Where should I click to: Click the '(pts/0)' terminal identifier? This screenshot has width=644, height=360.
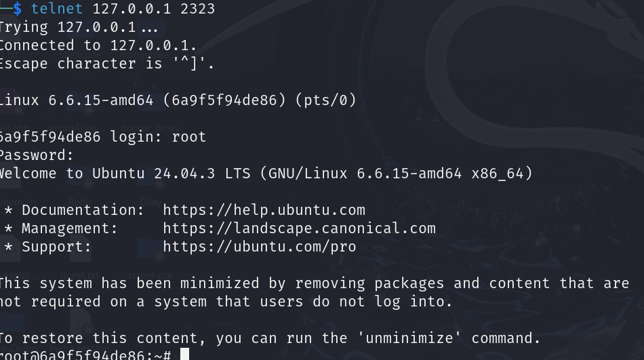point(325,100)
